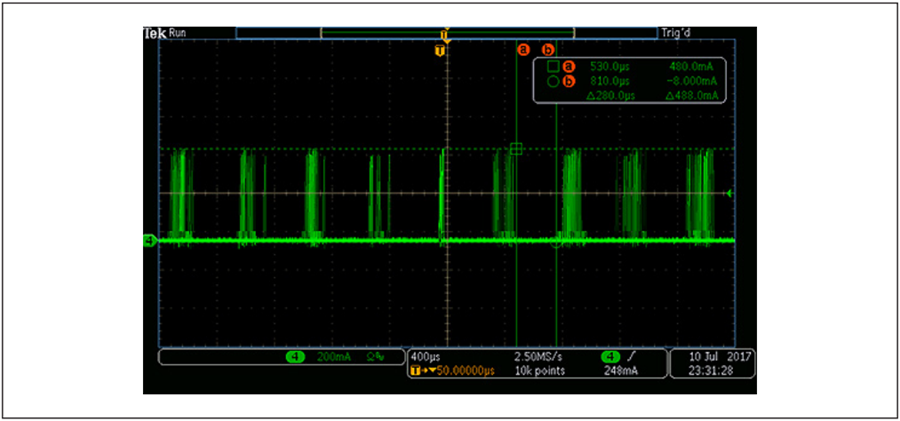The height and width of the screenshot is (421, 900).
Task: Click the trigger source channel 4 badge
Action: coord(610,357)
